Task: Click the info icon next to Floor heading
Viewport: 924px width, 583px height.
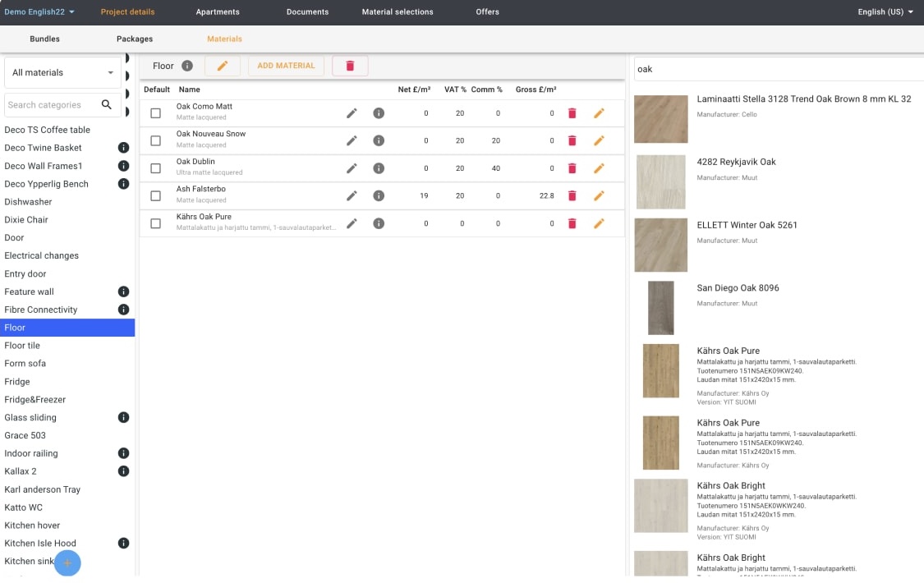Action: pyautogui.click(x=186, y=66)
